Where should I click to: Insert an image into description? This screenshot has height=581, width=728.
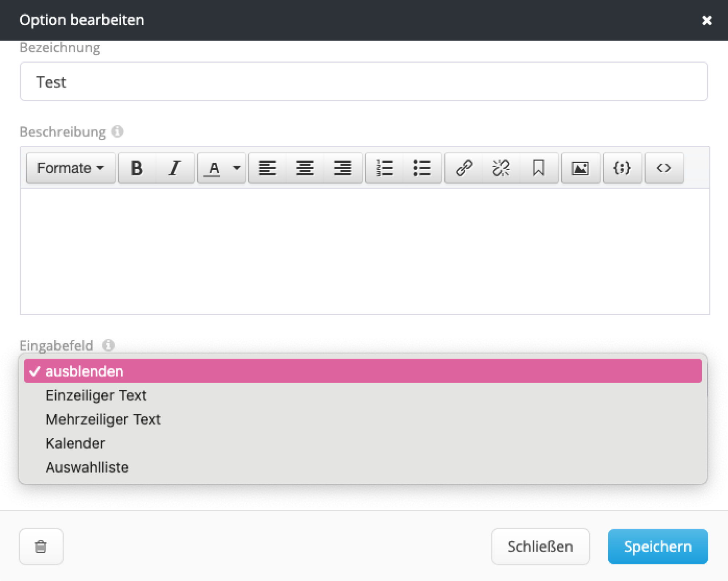coord(581,168)
